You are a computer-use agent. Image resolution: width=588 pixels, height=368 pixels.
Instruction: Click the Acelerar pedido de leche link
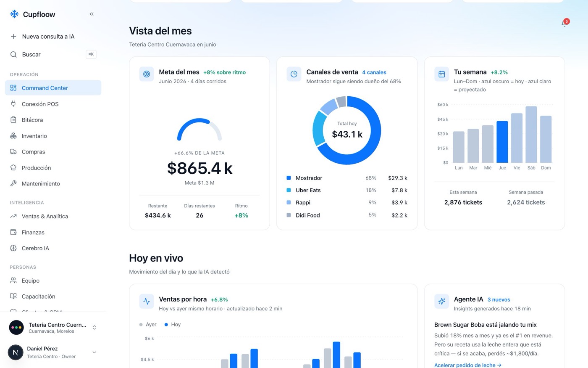tap(468, 365)
